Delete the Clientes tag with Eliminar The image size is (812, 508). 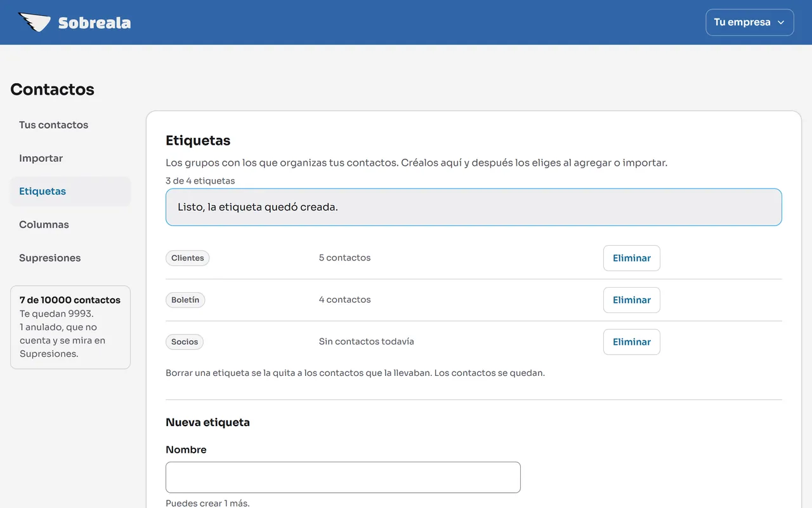632,258
